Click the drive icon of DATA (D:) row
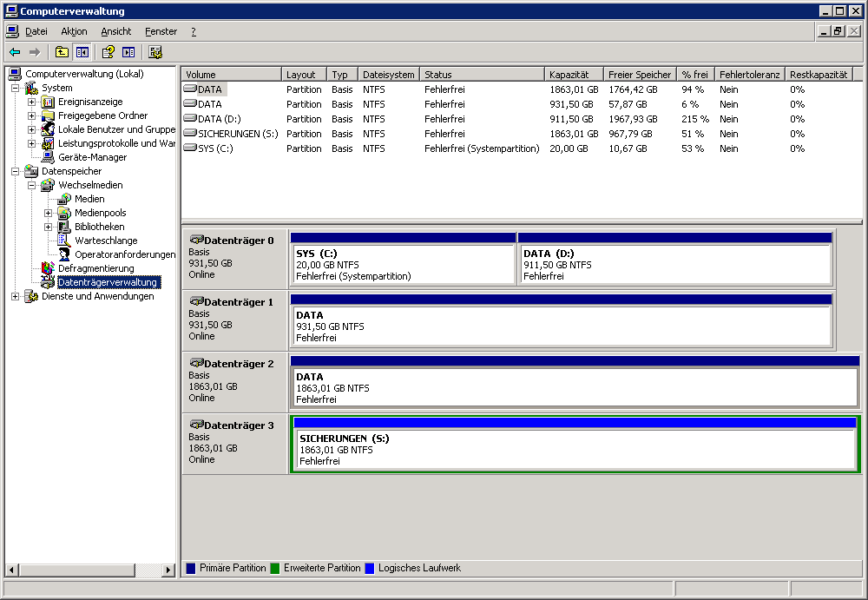This screenshot has height=600, width=868. pyautogui.click(x=190, y=118)
